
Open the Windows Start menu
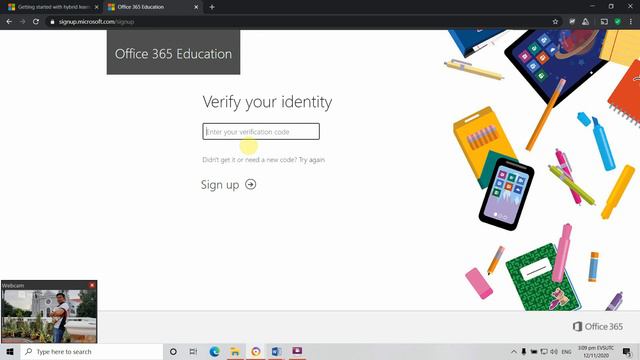pos(10,351)
